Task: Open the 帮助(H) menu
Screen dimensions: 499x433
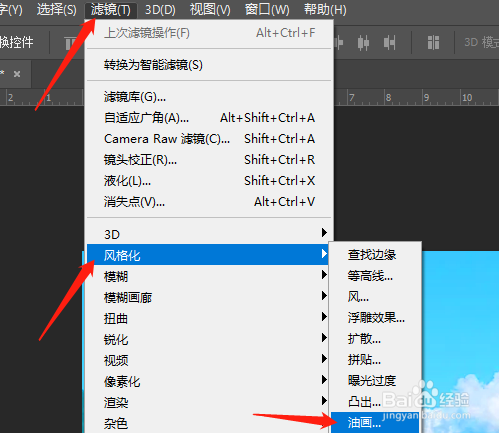Action: [x=325, y=9]
